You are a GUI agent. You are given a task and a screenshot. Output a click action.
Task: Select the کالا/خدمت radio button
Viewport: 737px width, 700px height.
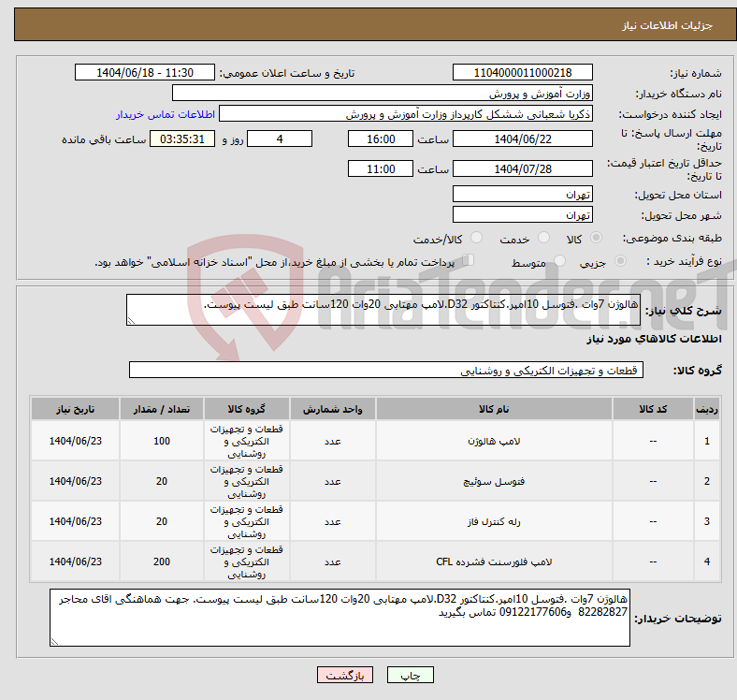477,238
